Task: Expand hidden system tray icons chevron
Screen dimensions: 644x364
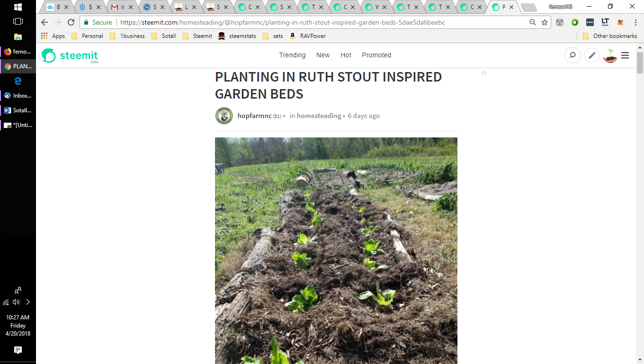Action: (27, 302)
